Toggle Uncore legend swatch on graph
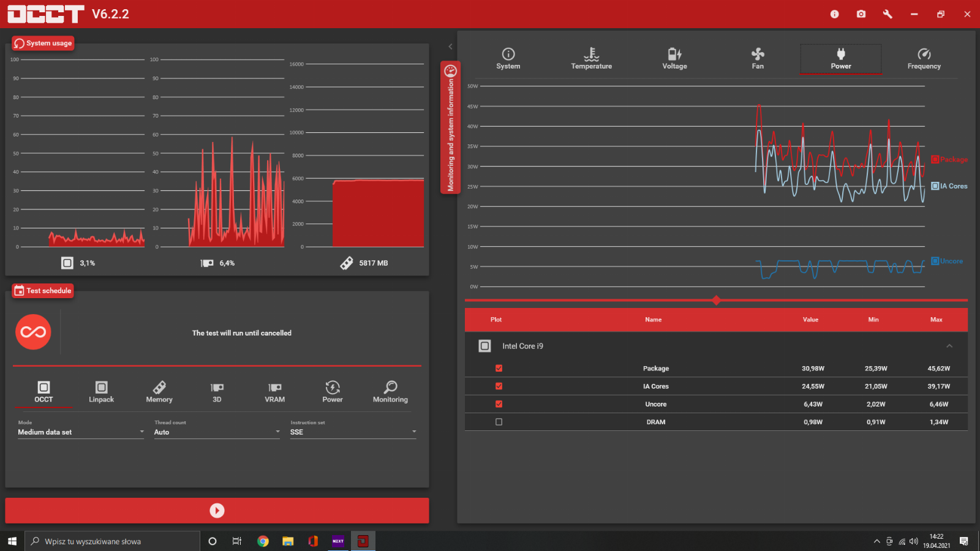The height and width of the screenshot is (551, 980). (935, 261)
